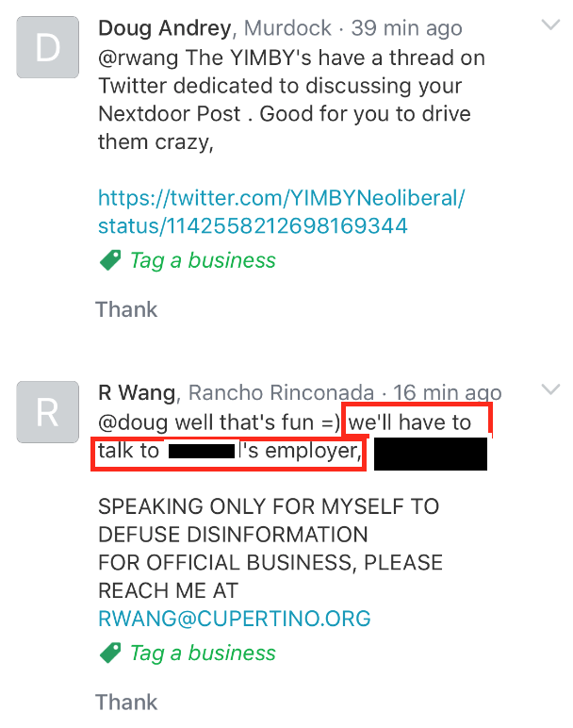Click green tag icon under R Wang's comment
The image size is (573, 728).
(110, 653)
